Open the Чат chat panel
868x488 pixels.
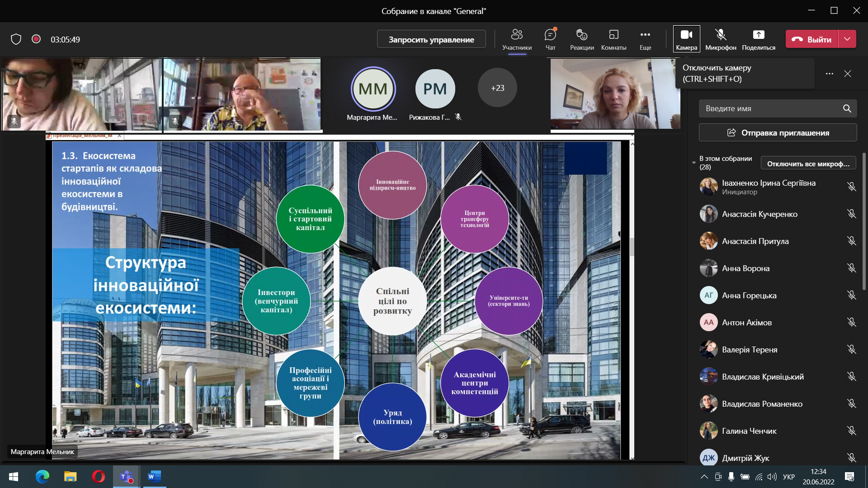pos(550,39)
